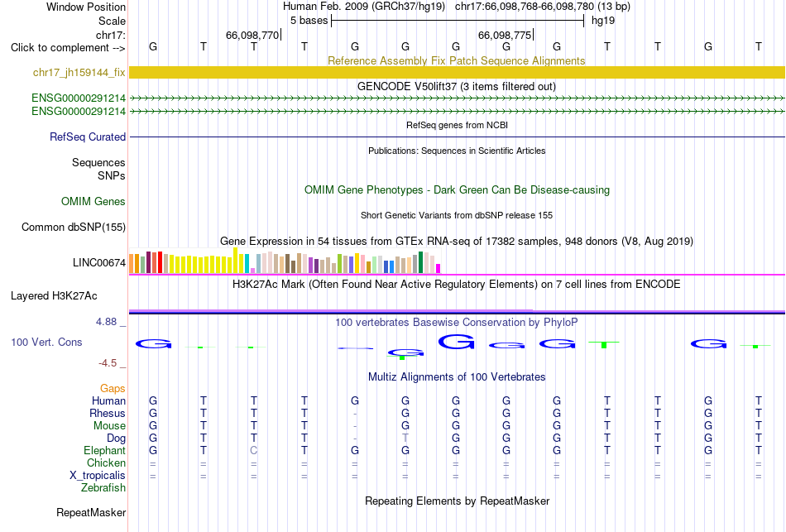Viewport: 786px width, 532px height.
Task: Click the 'Click to complement -->' label
Action: coord(68,48)
